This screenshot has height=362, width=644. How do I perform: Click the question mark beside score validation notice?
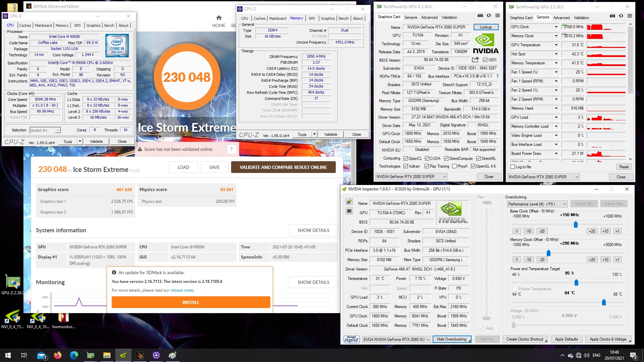coord(231,149)
